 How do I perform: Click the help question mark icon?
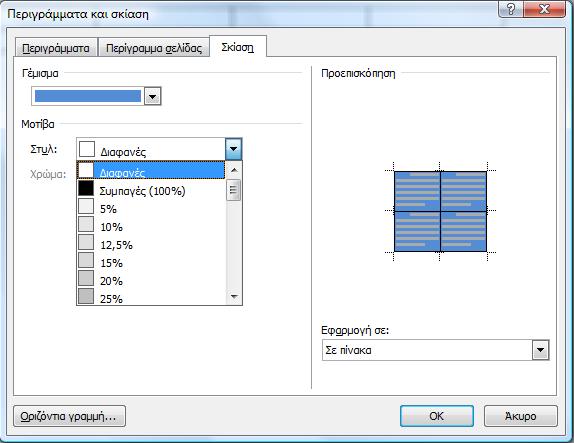click(511, 9)
